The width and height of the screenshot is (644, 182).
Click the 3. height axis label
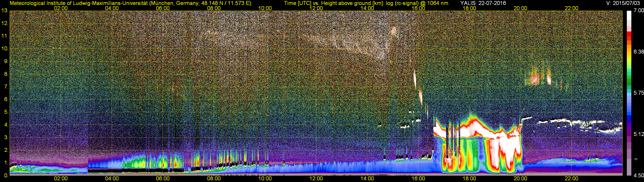pyautogui.click(x=6, y=138)
